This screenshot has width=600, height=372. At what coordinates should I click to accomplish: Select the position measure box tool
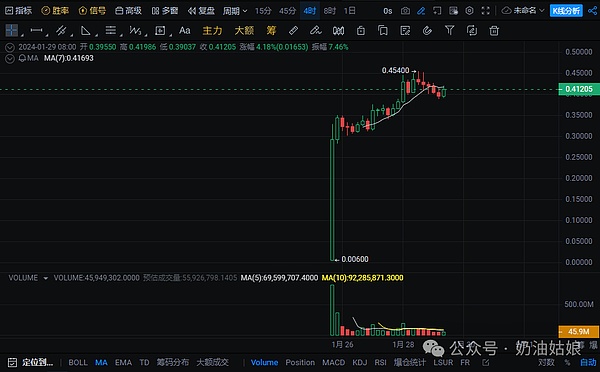[160, 30]
